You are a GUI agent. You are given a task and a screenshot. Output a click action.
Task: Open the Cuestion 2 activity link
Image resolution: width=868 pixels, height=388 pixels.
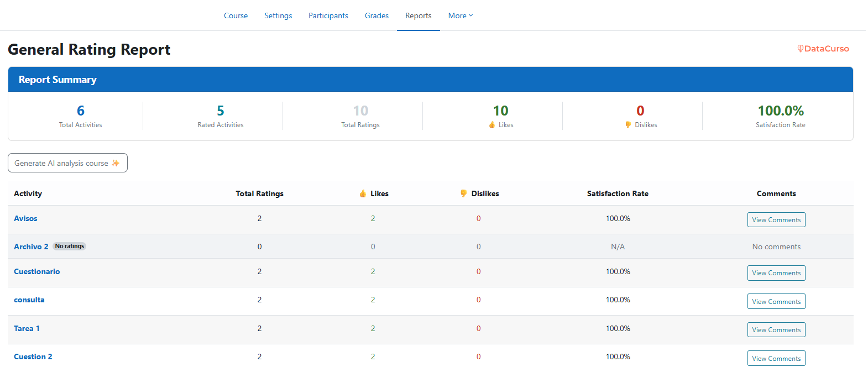33,356
